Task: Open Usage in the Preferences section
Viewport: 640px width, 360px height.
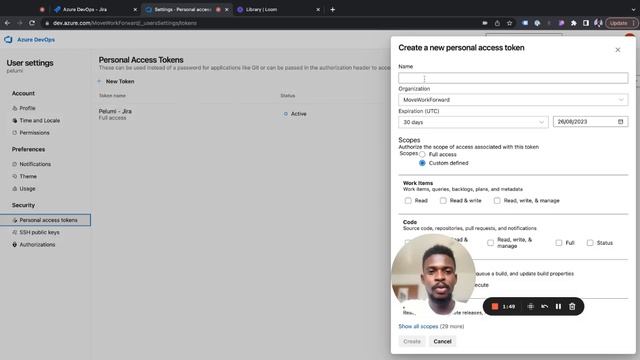Action: (x=27, y=189)
